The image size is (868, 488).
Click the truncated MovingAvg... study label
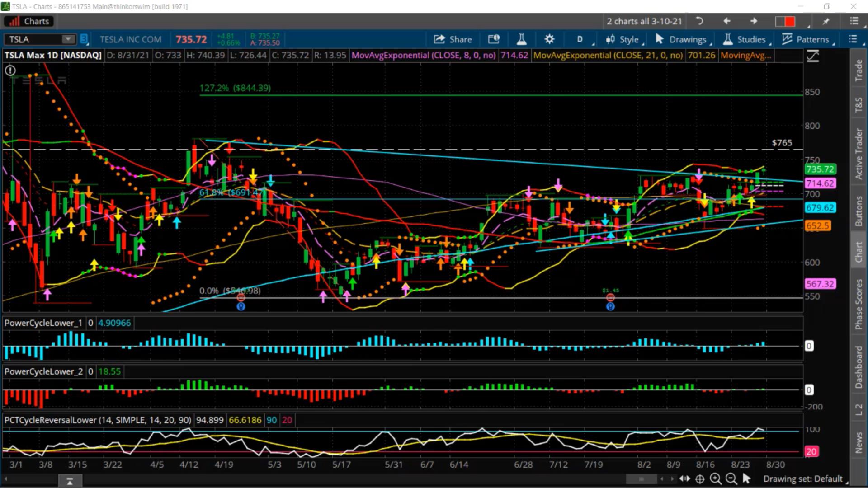point(745,55)
